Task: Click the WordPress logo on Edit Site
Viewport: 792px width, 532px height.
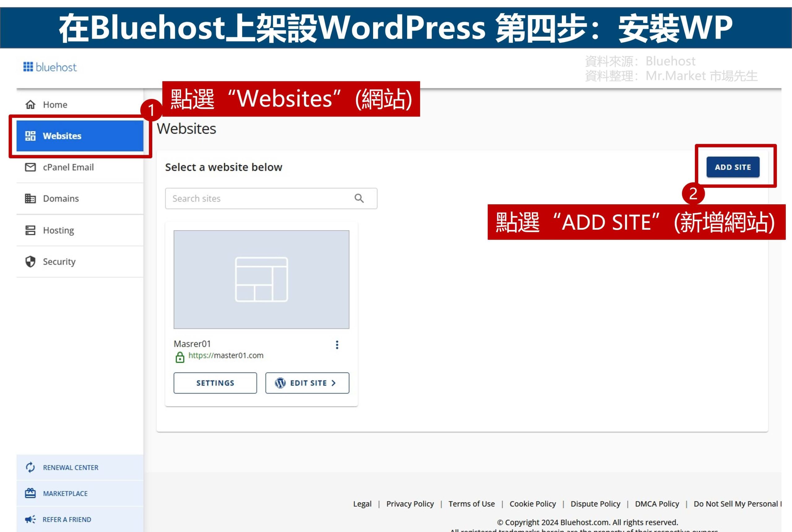Action: point(280,383)
